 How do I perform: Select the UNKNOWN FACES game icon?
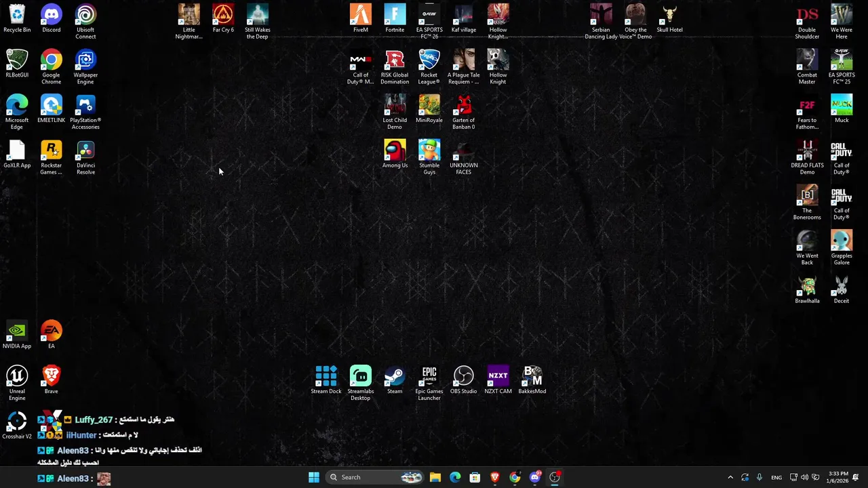(x=464, y=157)
